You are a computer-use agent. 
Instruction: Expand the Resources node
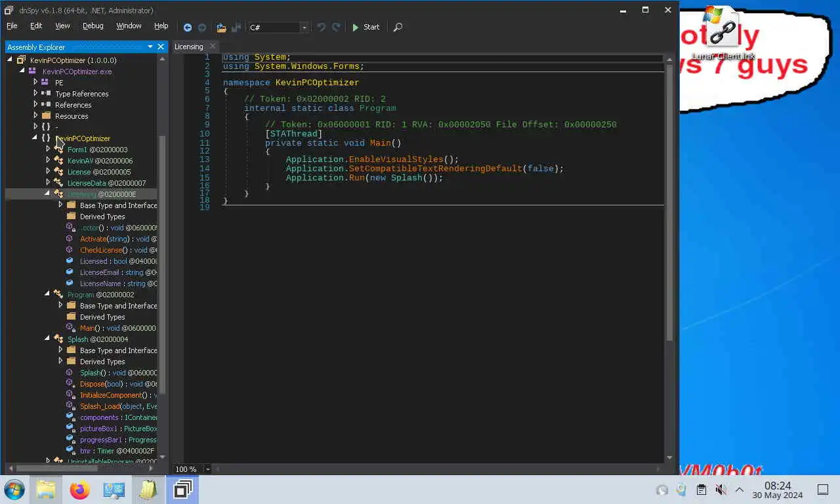(35, 115)
